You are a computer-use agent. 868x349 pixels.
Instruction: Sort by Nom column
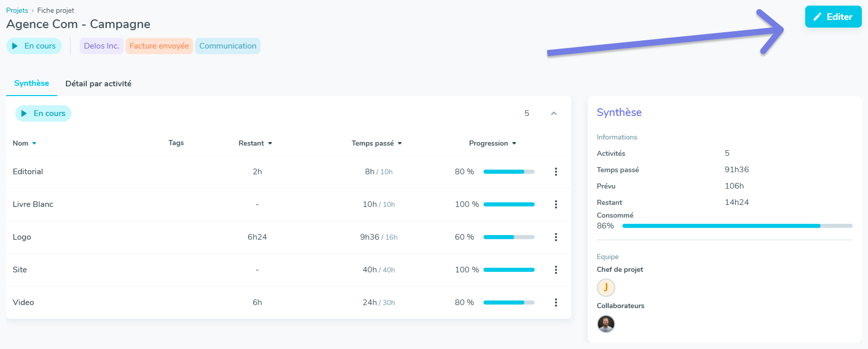point(25,143)
